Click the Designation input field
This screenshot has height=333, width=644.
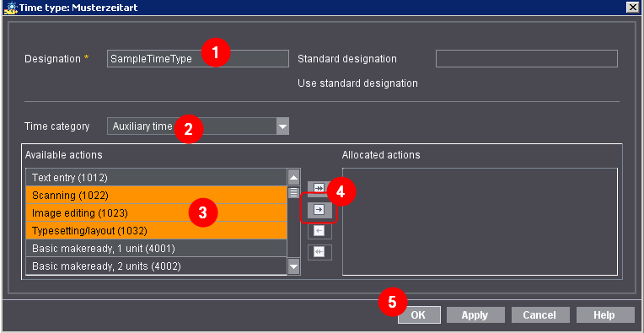pos(198,59)
